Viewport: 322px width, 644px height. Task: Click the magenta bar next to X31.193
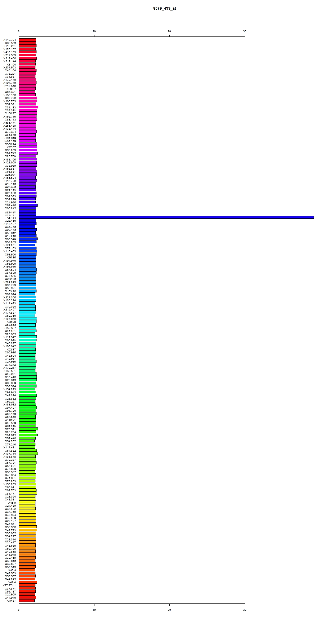click(28, 107)
